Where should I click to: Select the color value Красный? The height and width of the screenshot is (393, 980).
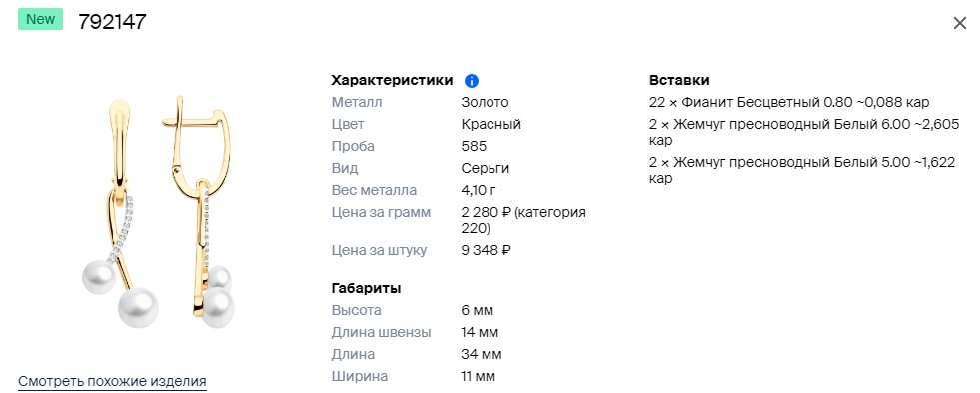[491, 125]
